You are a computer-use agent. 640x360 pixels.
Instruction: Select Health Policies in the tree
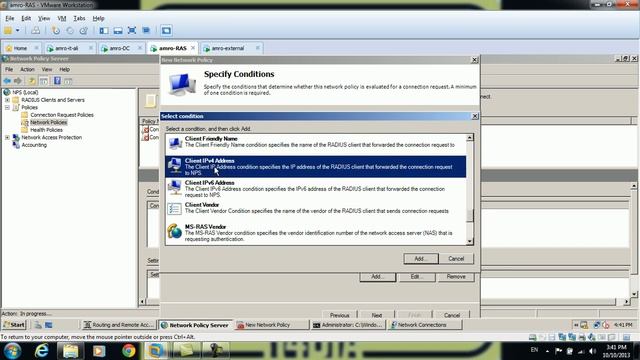[x=46, y=130]
